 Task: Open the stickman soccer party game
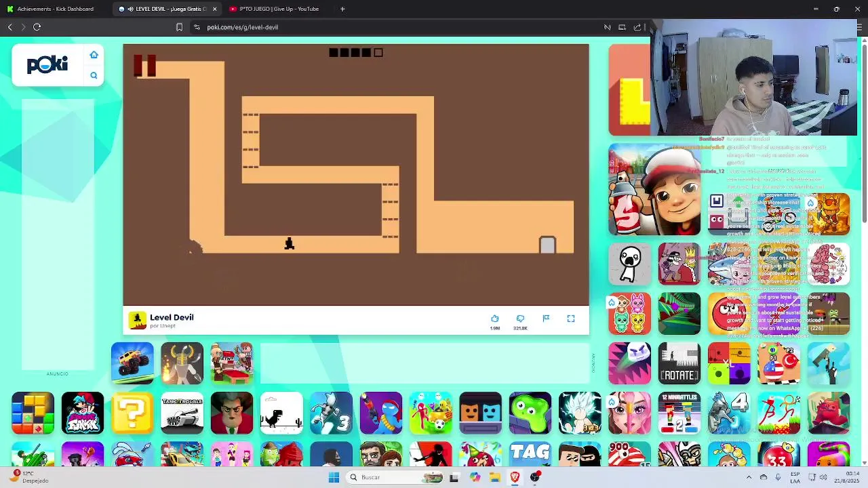click(431, 413)
